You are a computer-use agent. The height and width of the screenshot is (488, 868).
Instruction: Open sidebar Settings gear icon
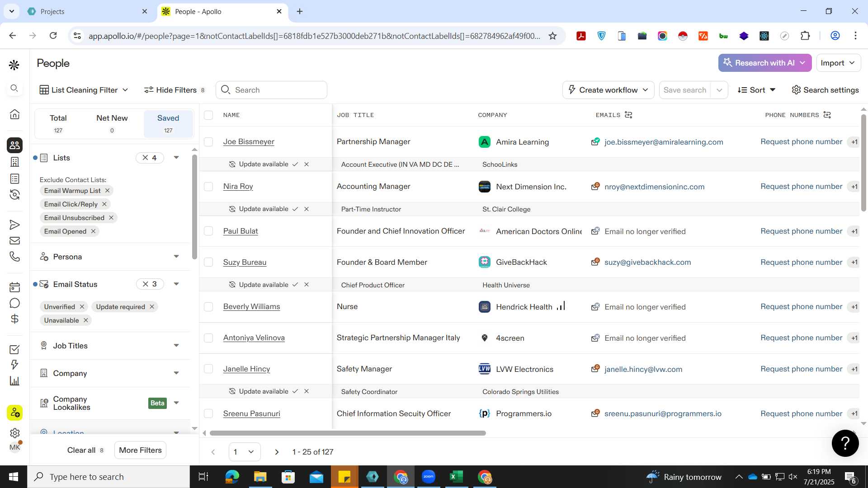(14, 433)
